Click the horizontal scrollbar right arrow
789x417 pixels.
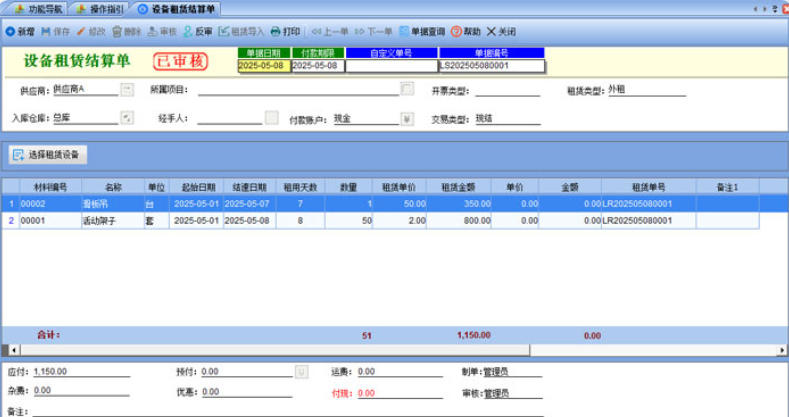pyautogui.click(x=781, y=350)
